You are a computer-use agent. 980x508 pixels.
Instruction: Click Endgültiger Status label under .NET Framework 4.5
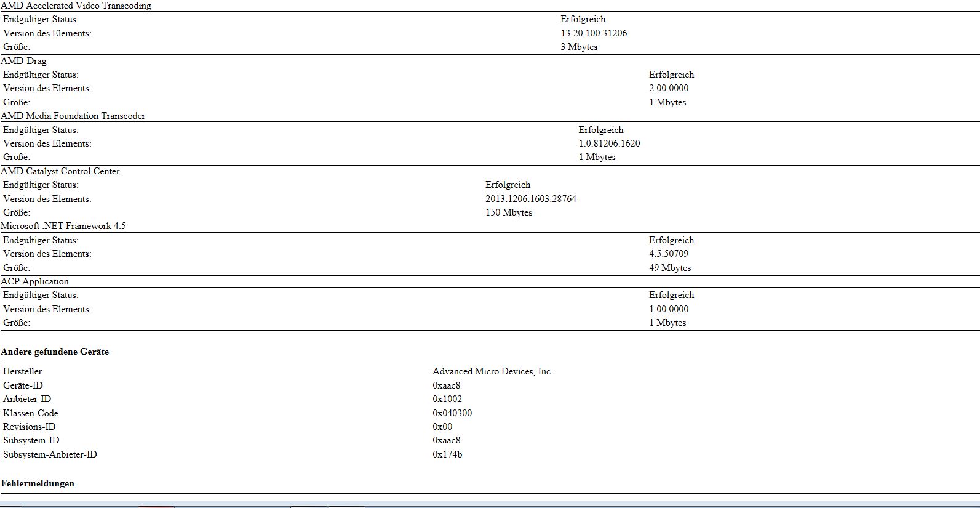(x=41, y=240)
